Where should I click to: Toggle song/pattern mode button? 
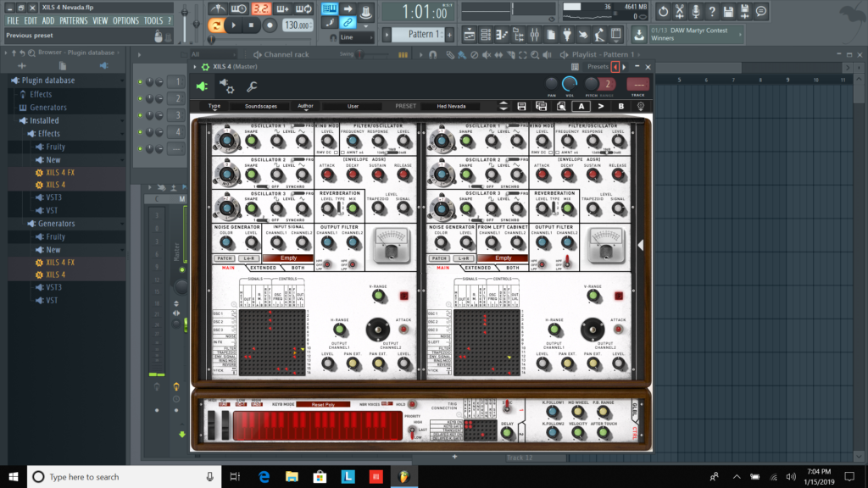(216, 25)
